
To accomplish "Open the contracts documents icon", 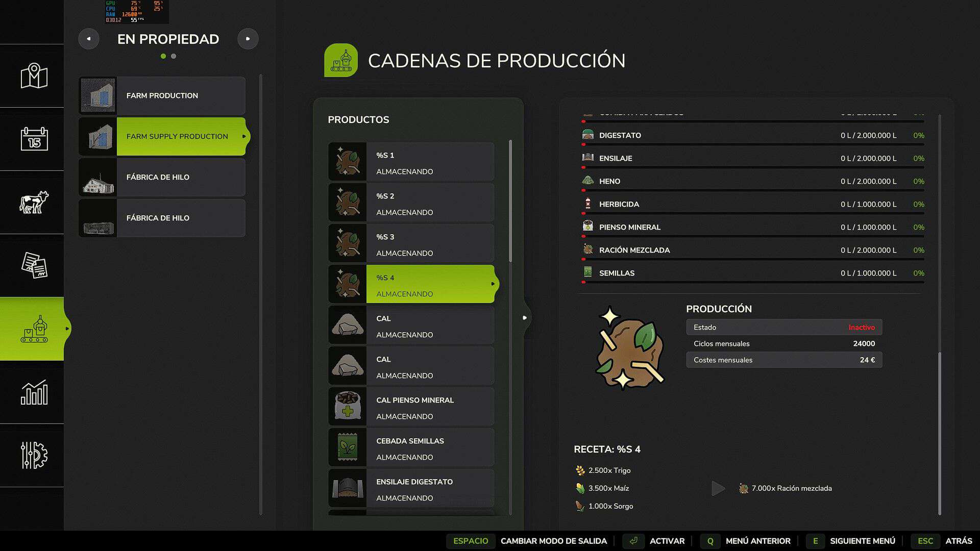I will coord(34,265).
